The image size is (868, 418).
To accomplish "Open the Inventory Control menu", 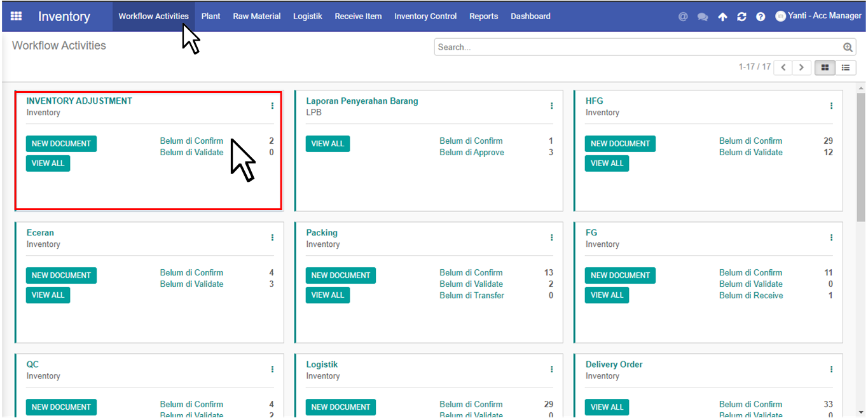I will (425, 17).
